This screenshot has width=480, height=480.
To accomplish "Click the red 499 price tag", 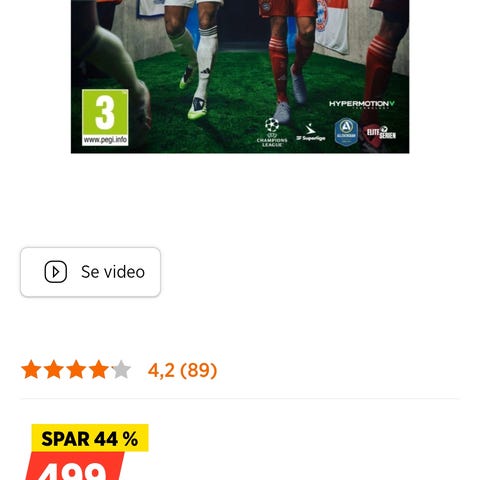I will [x=75, y=466].
